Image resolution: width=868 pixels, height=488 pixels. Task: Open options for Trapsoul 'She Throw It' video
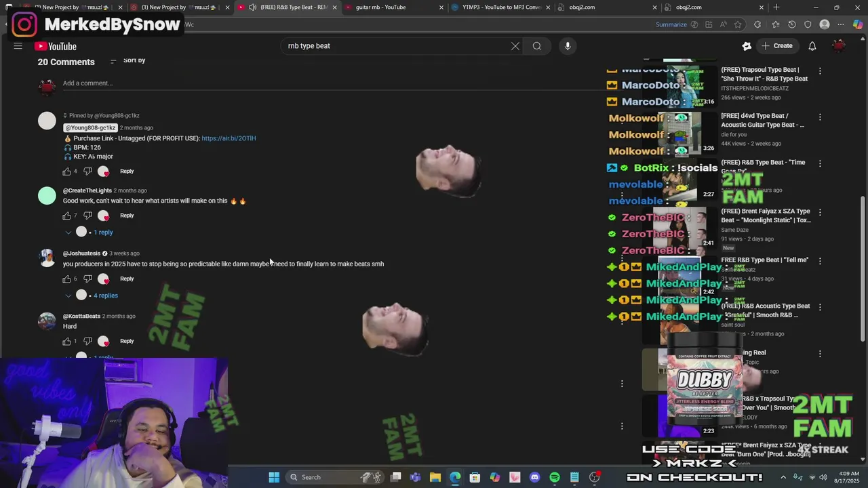pos(820,71)
